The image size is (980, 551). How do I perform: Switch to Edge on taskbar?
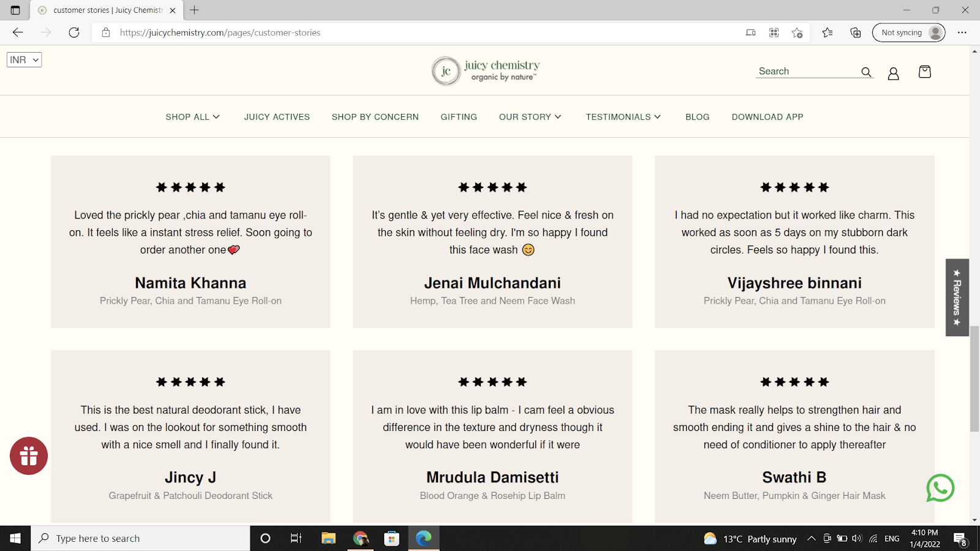pos(423,538)
